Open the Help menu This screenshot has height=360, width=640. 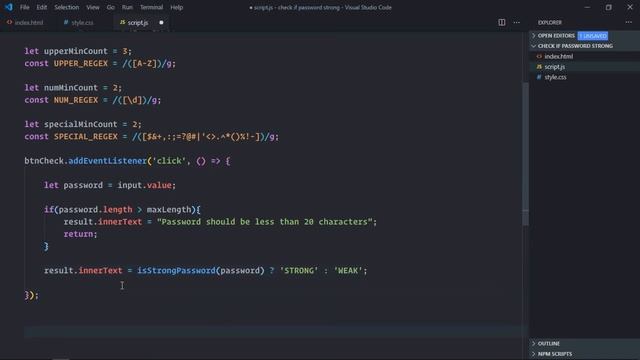pos(176,7)
